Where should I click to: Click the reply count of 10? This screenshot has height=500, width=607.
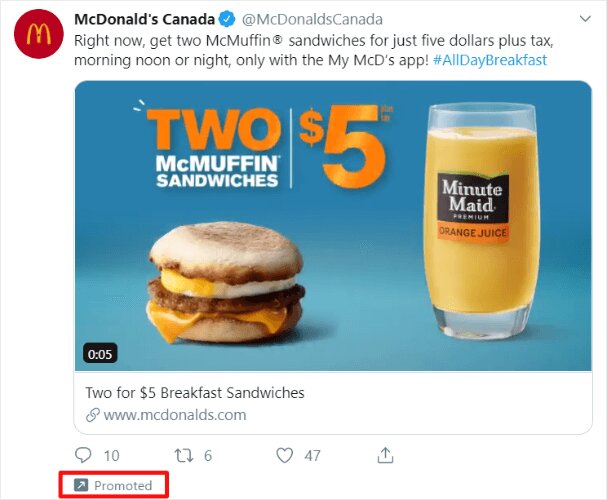111,455
